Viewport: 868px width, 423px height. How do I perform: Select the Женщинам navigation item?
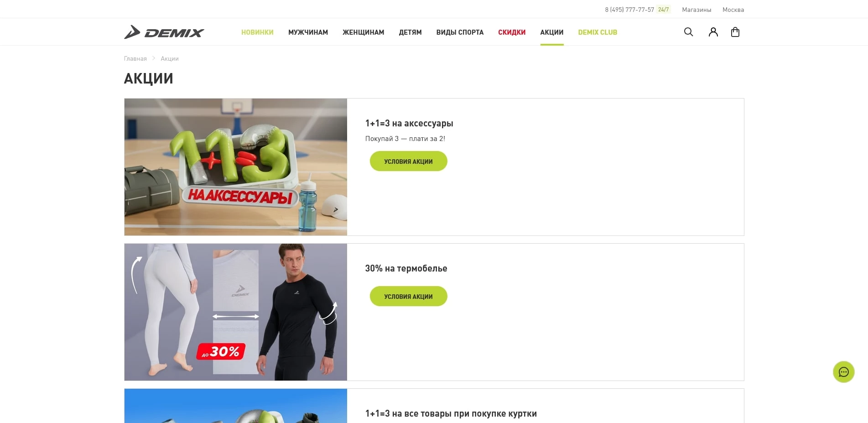point(364,32)
